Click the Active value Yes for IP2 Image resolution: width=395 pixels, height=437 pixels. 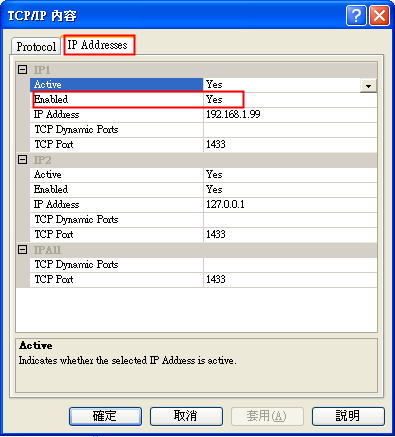[x=290, y=175]
